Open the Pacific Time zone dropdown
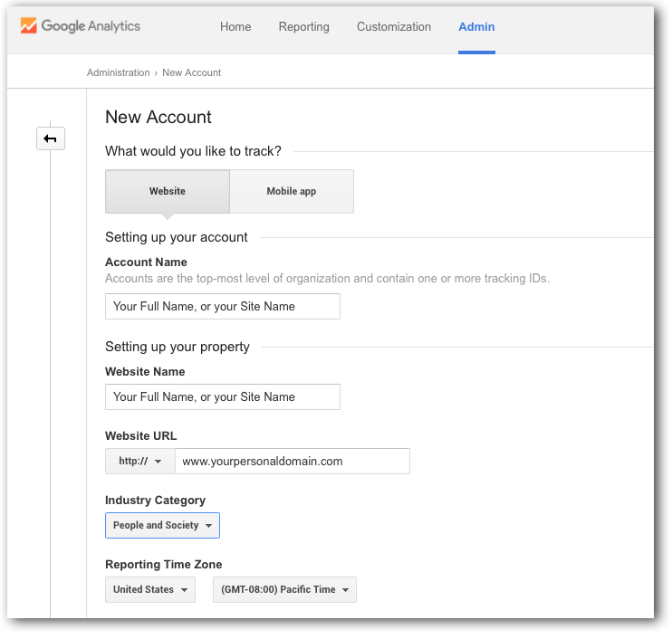 [x=284, y=589]
